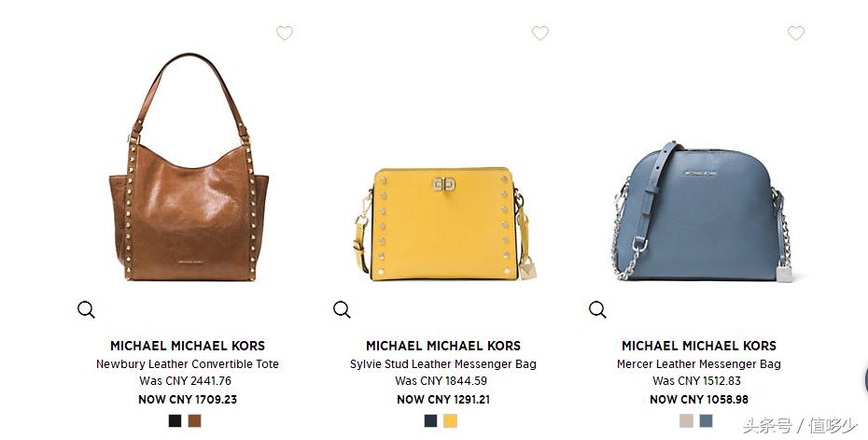Select black color swatch for Newbury tote
This screenshot has width=868, height=440.
point(175,420)
